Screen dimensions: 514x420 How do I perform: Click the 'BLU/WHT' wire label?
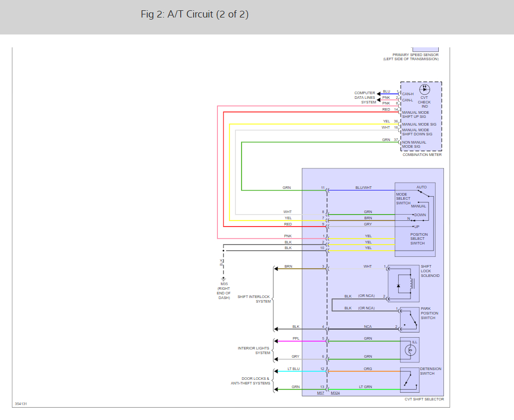tap(364, 188)
